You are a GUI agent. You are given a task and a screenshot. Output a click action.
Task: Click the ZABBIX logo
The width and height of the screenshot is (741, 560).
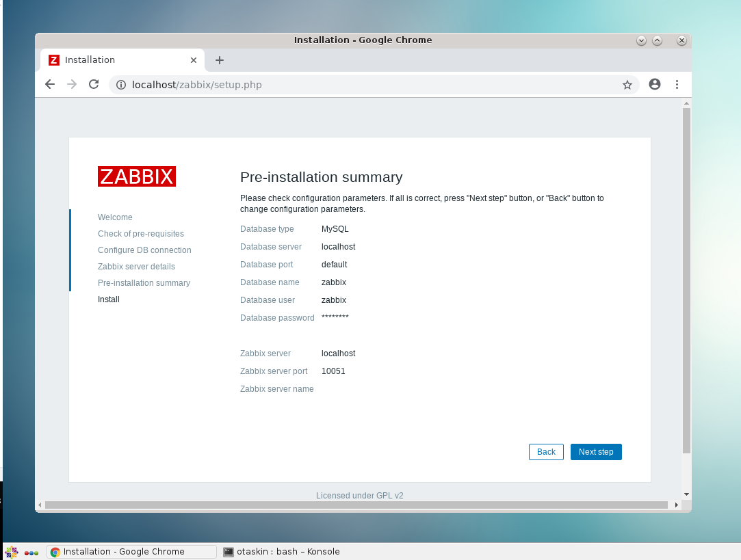click(137, 176)
